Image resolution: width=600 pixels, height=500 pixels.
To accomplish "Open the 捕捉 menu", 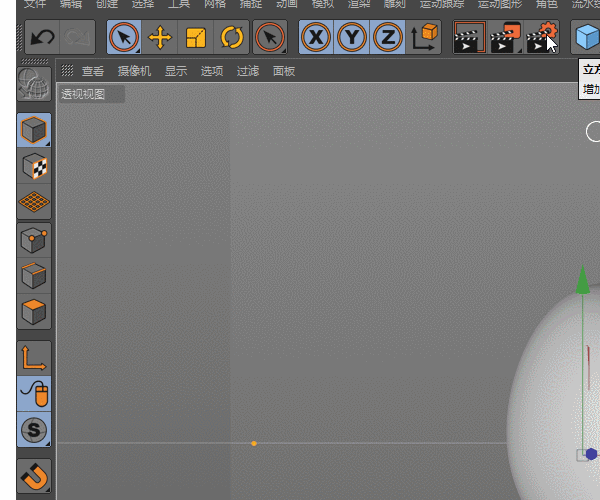I will (x=251, y=4).
